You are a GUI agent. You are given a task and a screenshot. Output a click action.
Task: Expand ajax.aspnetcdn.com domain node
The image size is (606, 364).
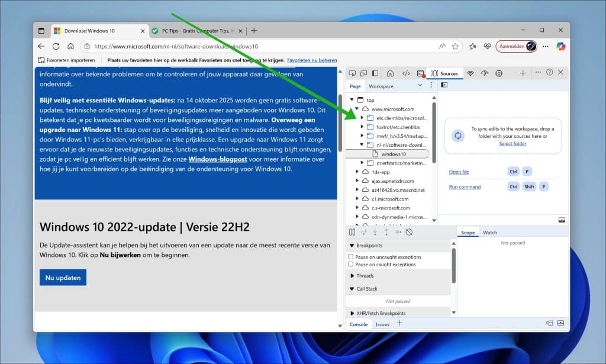pos(357,181)
